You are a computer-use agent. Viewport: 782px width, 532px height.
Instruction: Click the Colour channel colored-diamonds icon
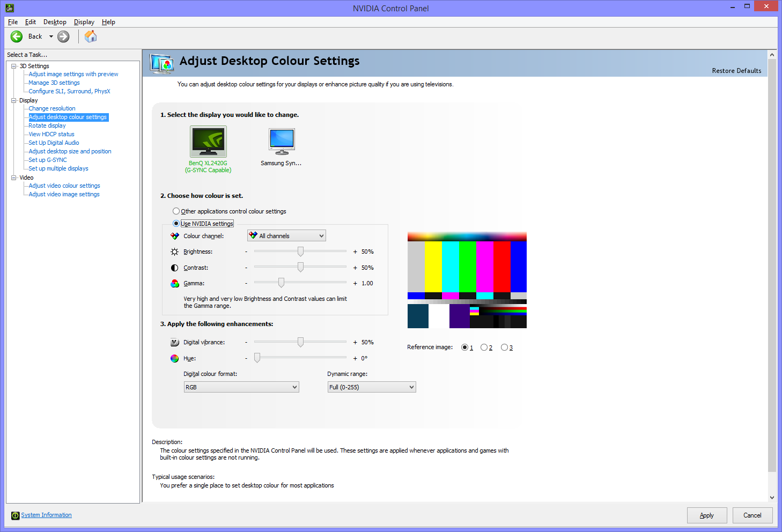coord(174,235)
